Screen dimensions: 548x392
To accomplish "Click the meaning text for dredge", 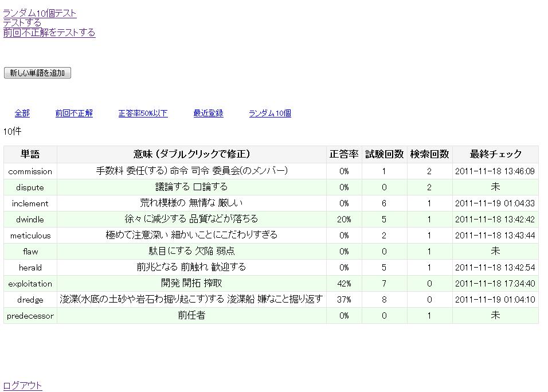I will (x=191, y=299).
